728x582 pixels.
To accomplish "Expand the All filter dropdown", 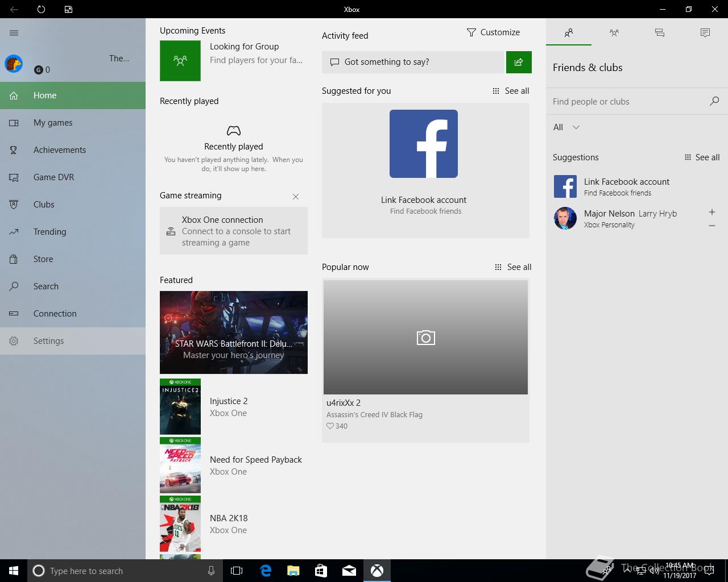I will pyautogui.click(x=566, y=127).
